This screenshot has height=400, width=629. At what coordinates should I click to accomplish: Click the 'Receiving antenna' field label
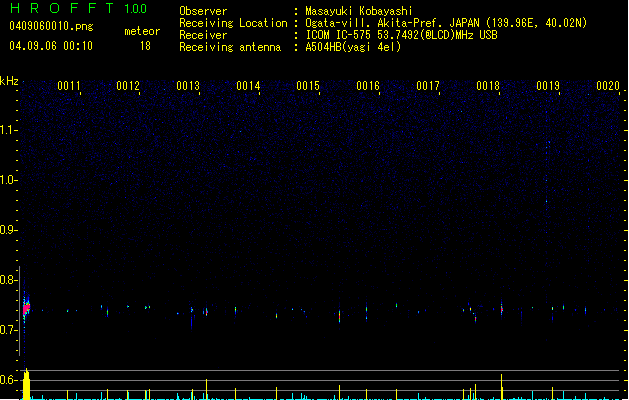(230, 47)
